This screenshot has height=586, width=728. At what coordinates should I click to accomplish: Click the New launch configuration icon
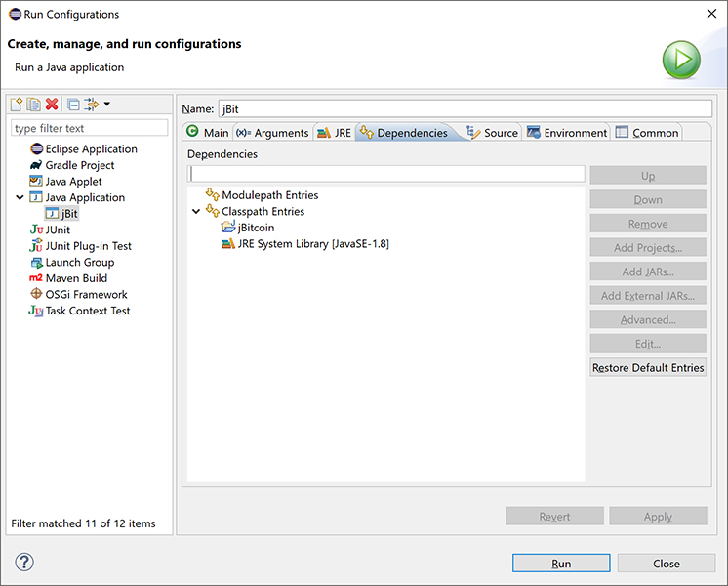[x=17, y=105]
